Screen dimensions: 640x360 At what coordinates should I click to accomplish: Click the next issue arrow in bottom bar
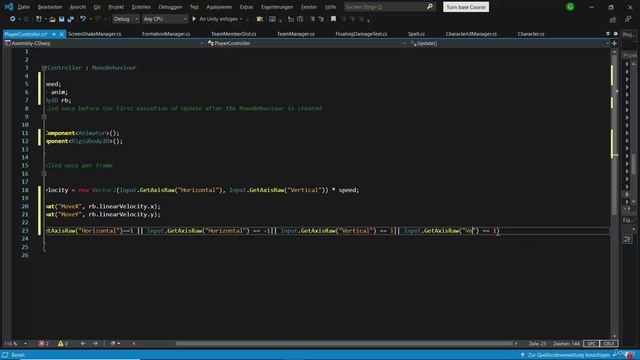pyautogui.click(x=95, y=344)
